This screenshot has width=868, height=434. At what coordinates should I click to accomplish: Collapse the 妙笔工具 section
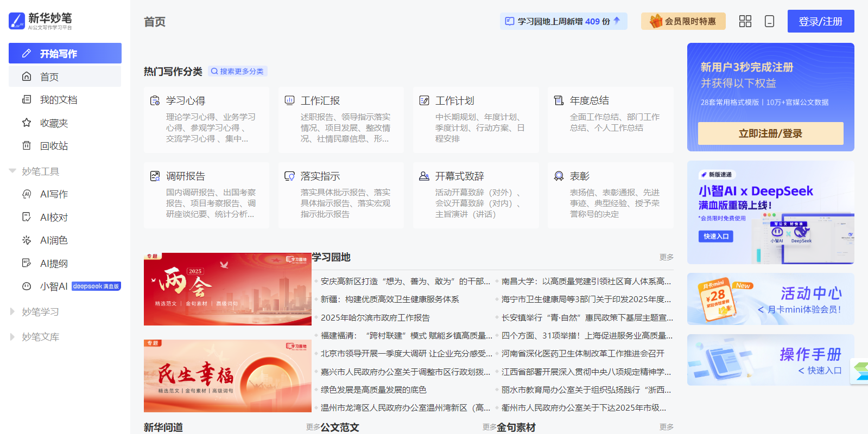click(12, 171)
